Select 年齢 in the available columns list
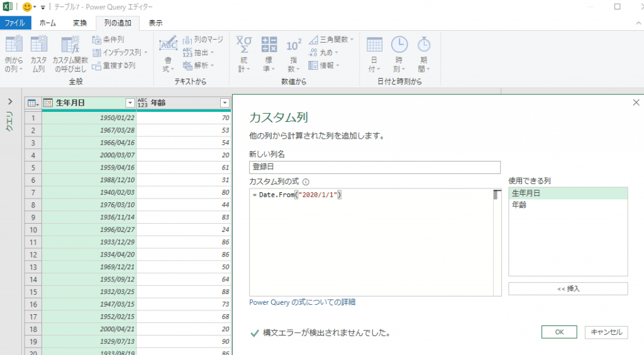The width and height of the screenshot is (644, 355). click(x=519, y=204)
